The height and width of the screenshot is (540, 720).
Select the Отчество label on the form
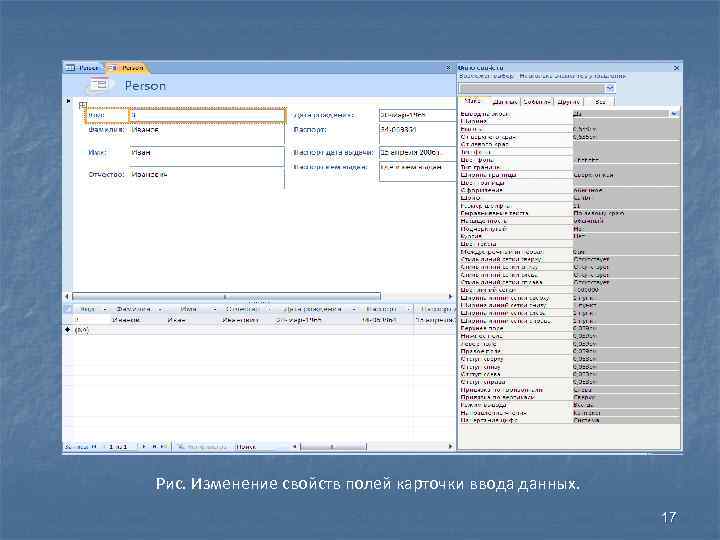pyautogui.click(x=106, y=174)
